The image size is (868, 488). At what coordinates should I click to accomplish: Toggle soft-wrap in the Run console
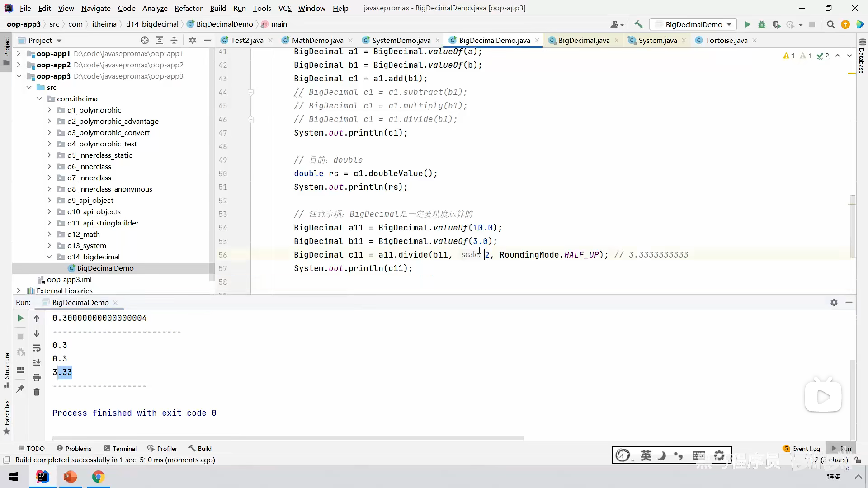click(x=37, y=348)
